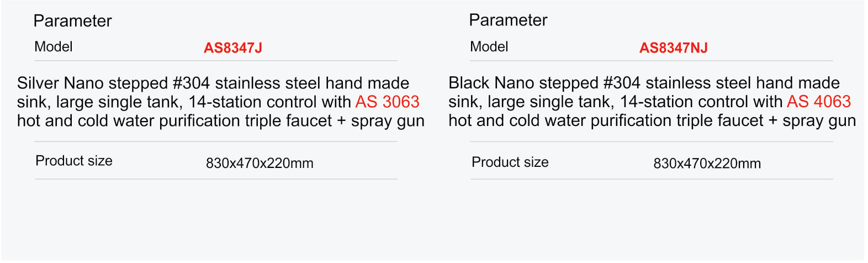Select the 830x470x220mm value for Black sink
868x263 pixels.
pyautogui.click(x=707, y=164)
